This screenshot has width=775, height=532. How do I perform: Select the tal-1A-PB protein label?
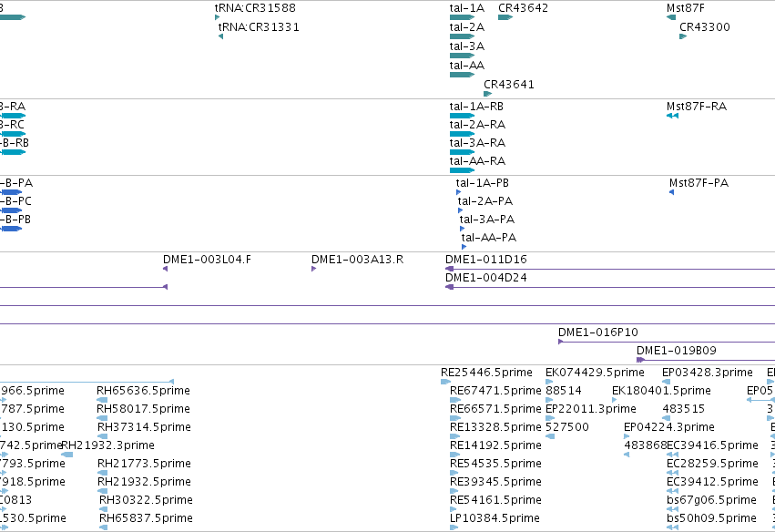(482, 183)
